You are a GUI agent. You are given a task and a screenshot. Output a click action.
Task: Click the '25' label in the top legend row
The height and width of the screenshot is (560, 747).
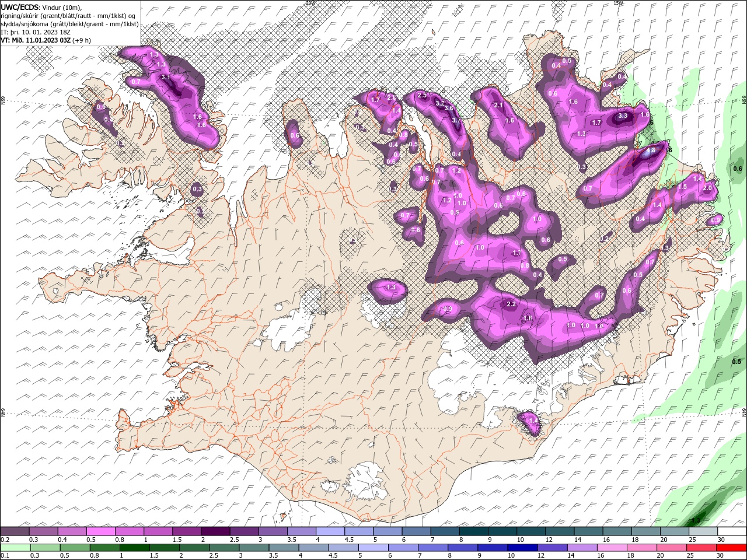(692, 540)
